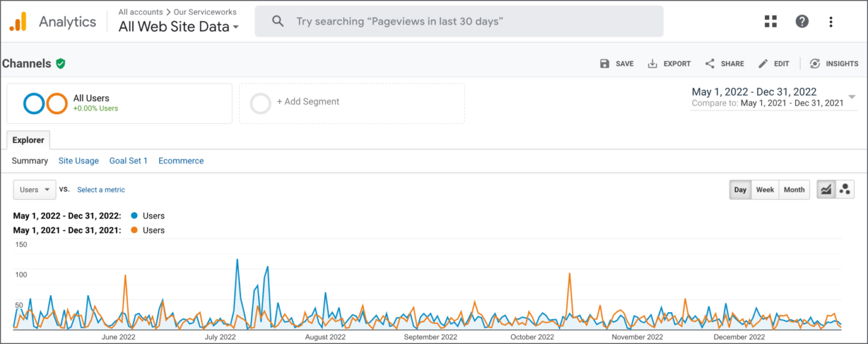The width and height of the screenshot is (868, 344).
Task: Switch to motion chart view
Action: click(845, 190)
